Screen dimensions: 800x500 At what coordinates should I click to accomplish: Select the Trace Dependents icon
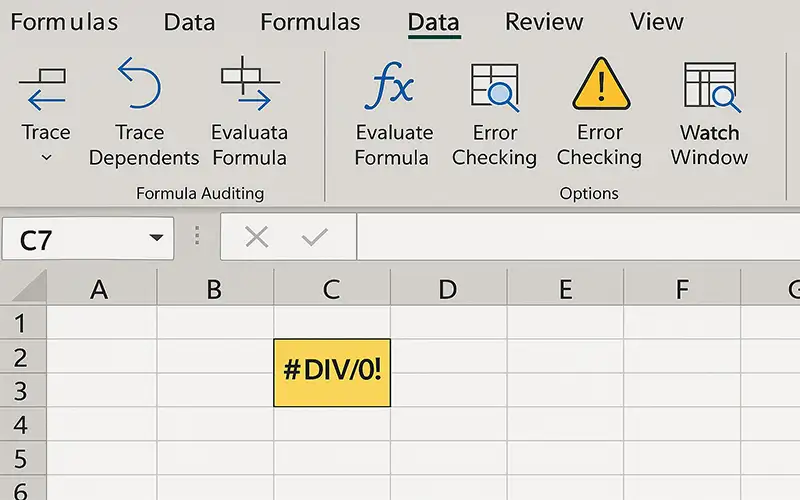(139, 85)
